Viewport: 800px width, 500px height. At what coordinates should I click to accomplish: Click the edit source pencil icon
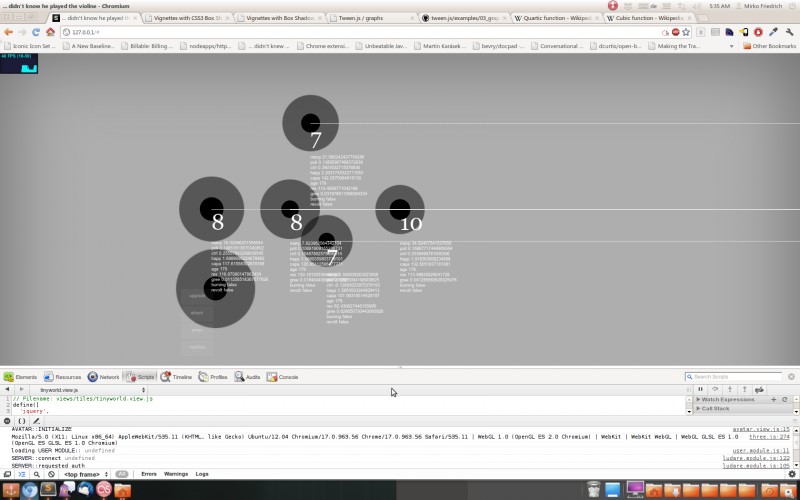(x=36, y=421)
